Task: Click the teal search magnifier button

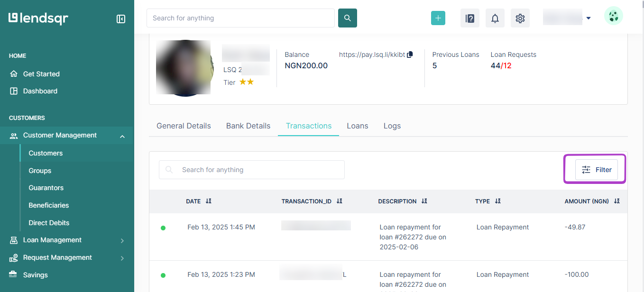Action: tap(348, 18)
